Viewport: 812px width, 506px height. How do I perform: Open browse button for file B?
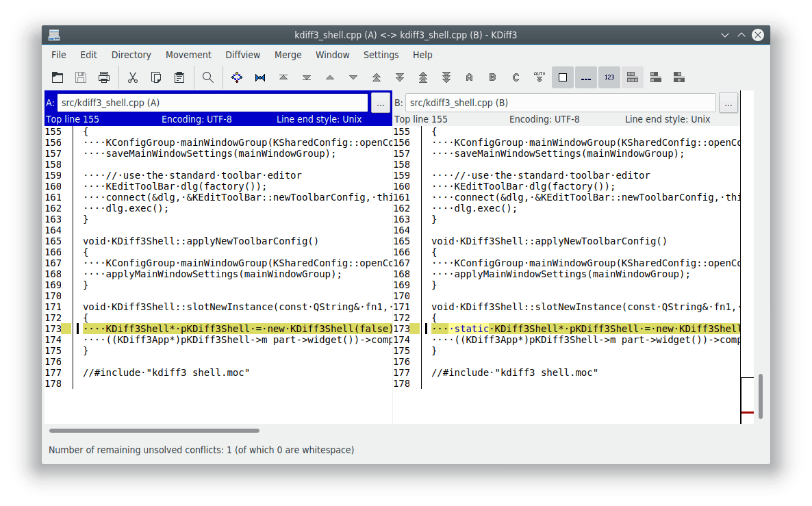pos(728,103)
